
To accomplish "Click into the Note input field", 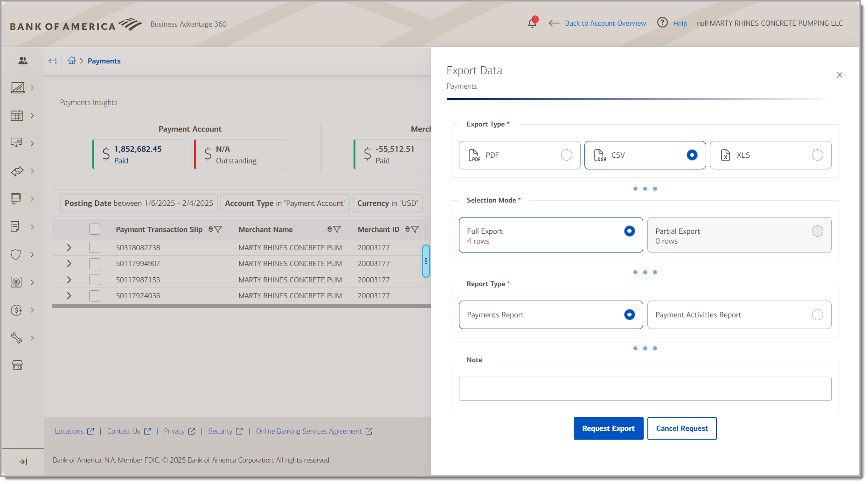I will coord(645,389).
